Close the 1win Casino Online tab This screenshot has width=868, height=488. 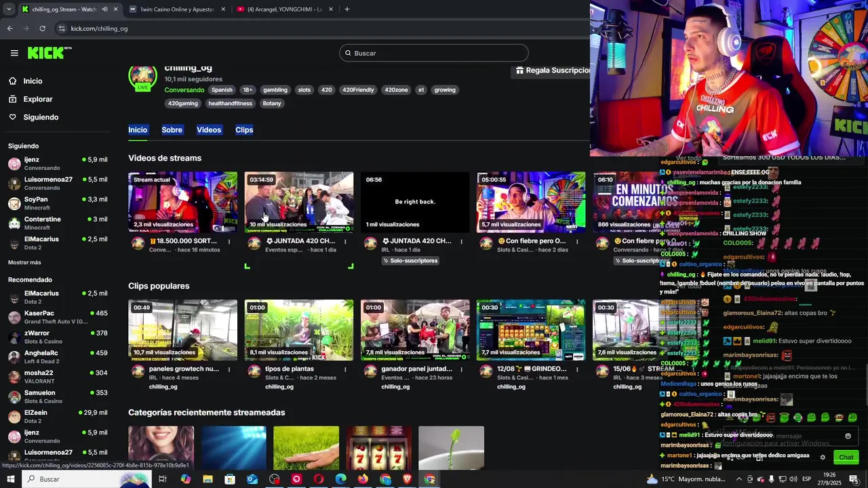pos(223,9)
